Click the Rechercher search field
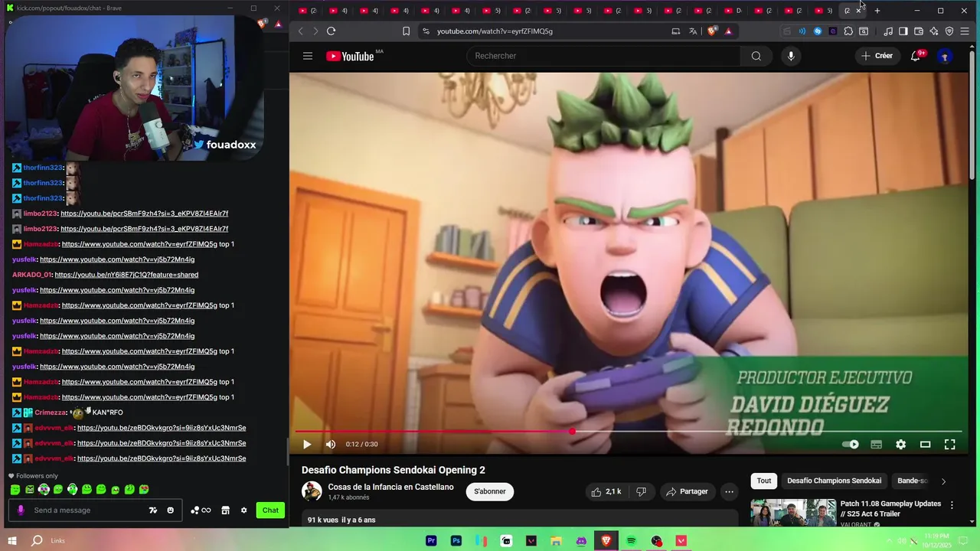Screen dimensions: 980x551 click(x=603, y=56)
